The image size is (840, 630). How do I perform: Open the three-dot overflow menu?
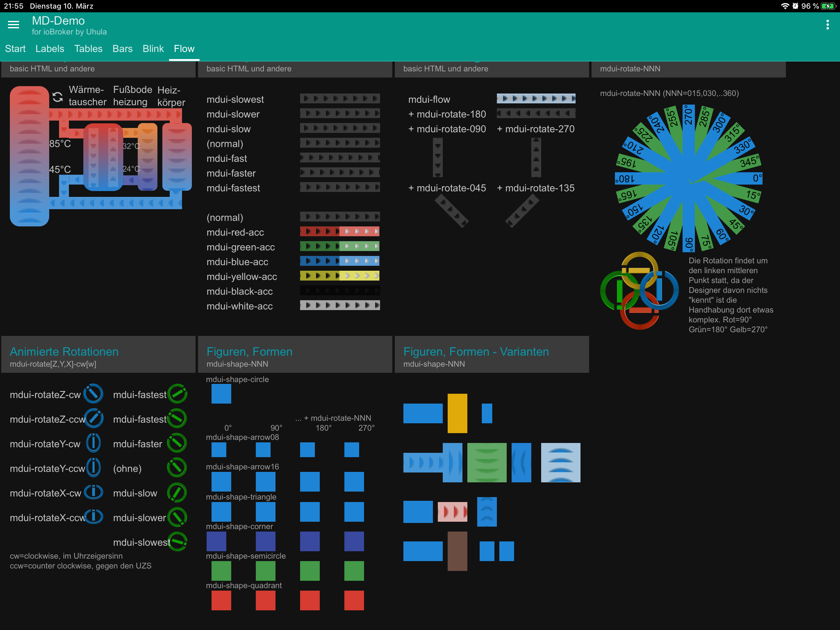pos(827,25)
